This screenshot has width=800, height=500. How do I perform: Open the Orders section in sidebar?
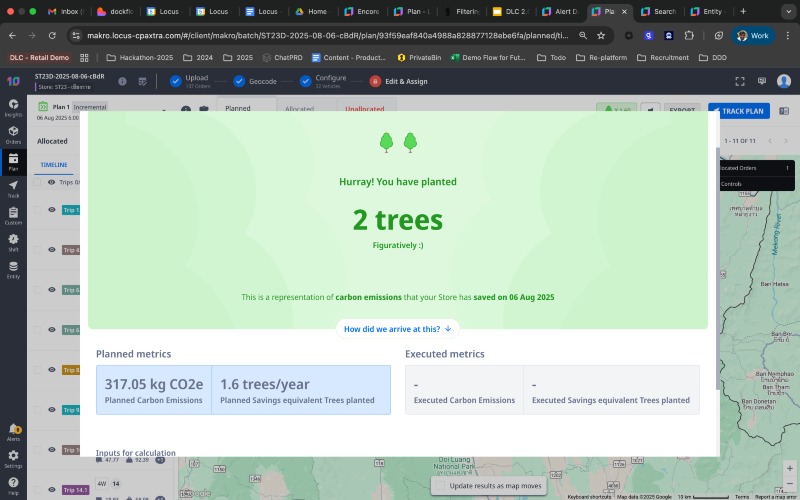point(13,134)
